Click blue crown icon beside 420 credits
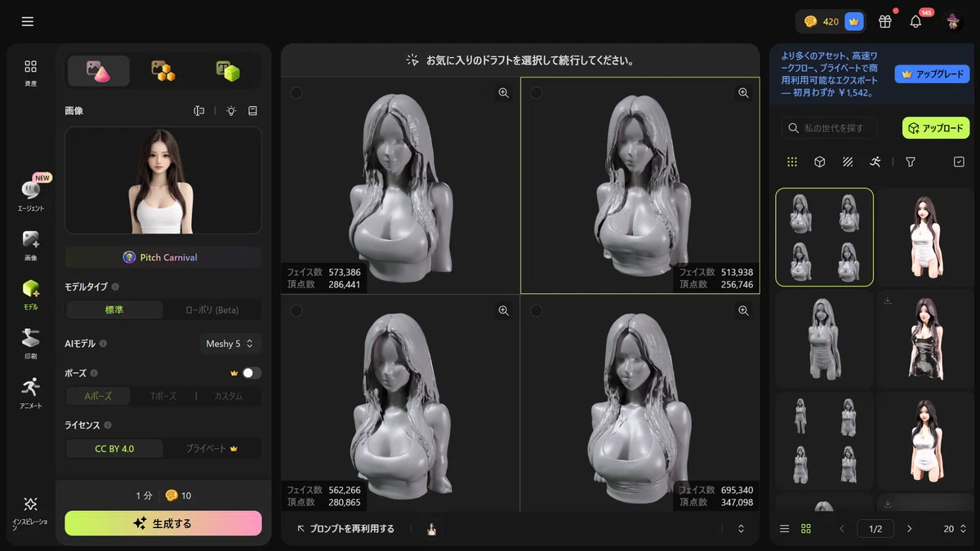 854,22
